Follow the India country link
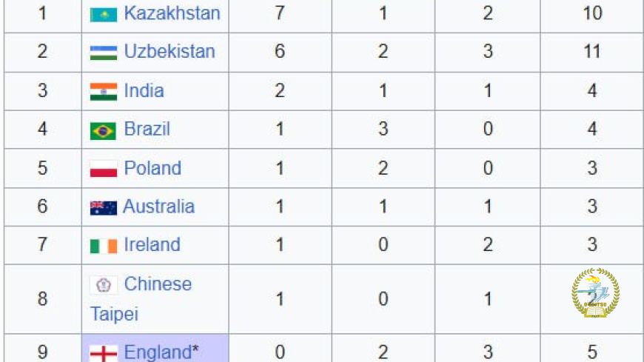This screenshot has height=362, width=644. (144, 90)
